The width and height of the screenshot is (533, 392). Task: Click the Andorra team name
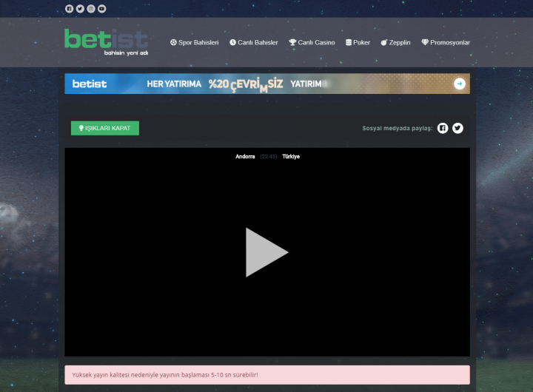pos(245,157)
